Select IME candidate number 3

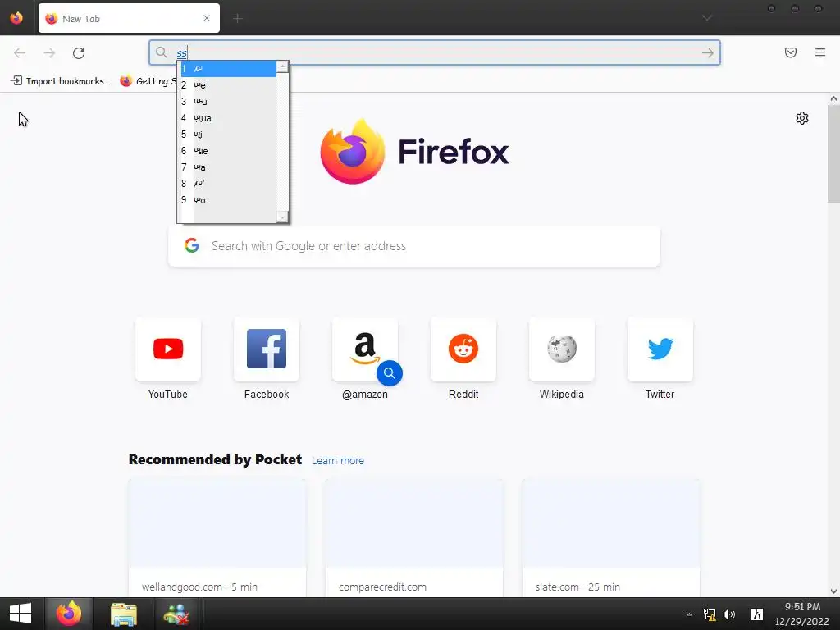coord(228,101)
